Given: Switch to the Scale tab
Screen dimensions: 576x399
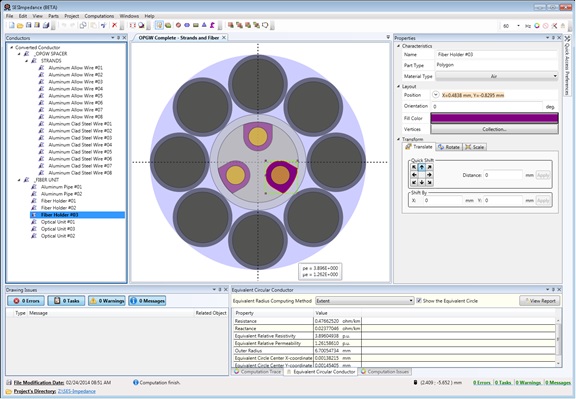Looking at the screenshot, I should click(x=474, y=147).
